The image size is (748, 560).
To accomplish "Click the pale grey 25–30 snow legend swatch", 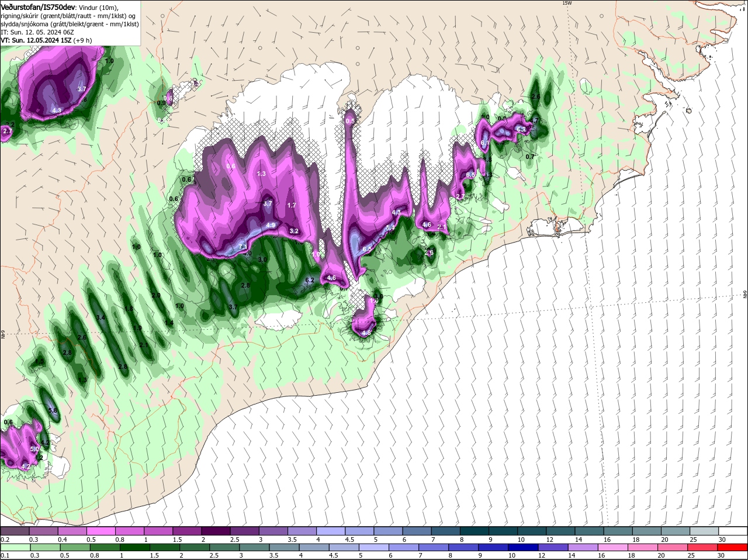I will [704, 531].
